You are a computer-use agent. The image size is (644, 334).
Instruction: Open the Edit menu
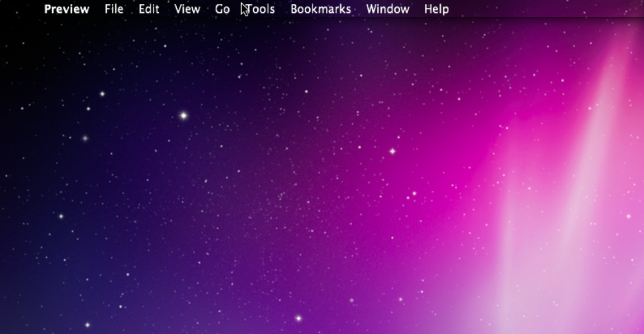pyautogui.click(x=149, y=9)
